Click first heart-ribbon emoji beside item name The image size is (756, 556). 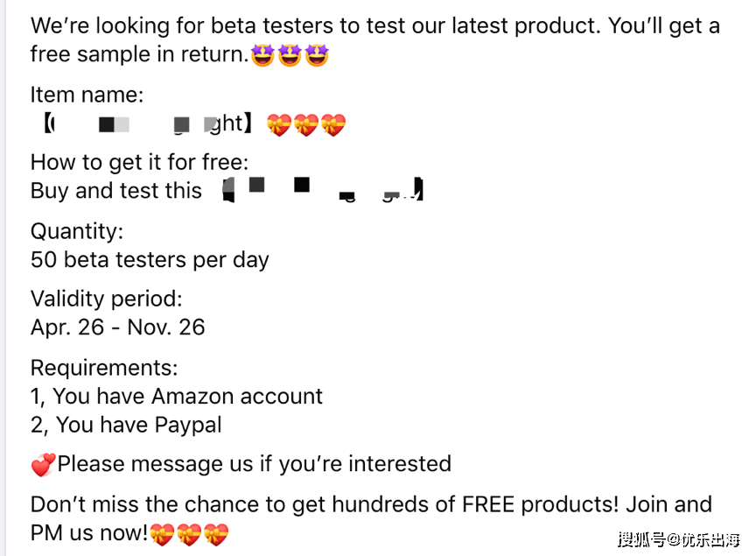click(x=279, y=125)
